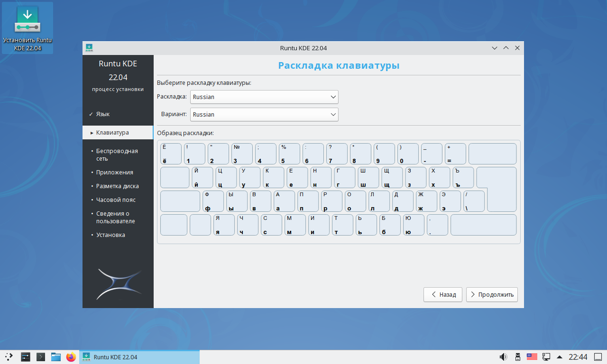Open the Вариант dropdown showing Russian
Screen dimensions: 607x364
click(264, 114)
